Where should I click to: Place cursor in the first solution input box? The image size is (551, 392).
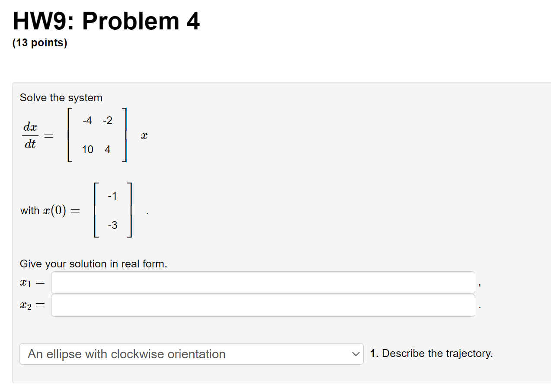(x=262, y=283)
